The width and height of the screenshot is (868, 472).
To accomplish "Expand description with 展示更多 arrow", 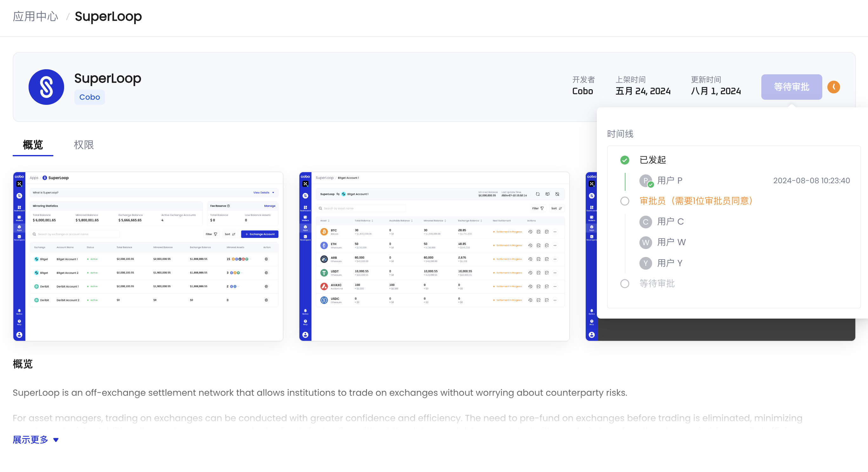I will click(56, 440).
